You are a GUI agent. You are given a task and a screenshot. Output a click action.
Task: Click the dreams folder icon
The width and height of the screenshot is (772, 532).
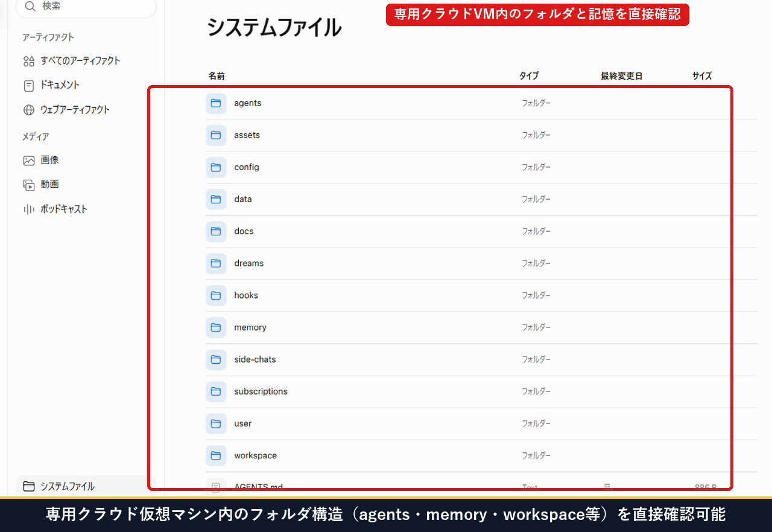pyautogui.click(x=216, y=263)
